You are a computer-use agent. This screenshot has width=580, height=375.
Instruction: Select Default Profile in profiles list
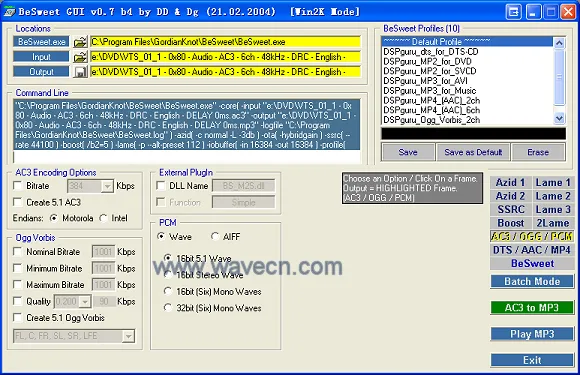click(468, 41)
